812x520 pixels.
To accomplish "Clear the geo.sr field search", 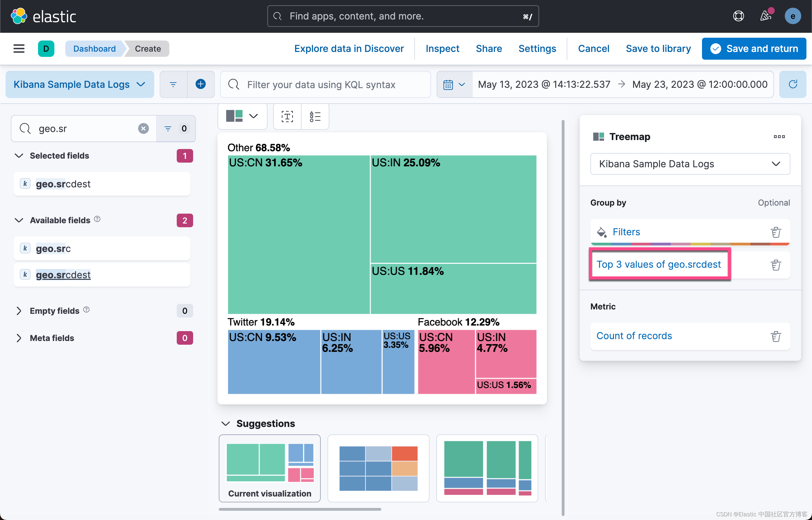I will pyautogui.click(x=143, y=128).
